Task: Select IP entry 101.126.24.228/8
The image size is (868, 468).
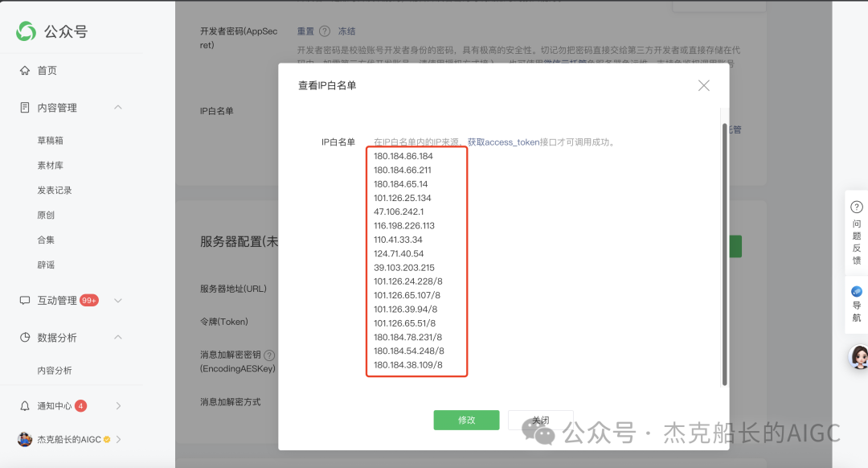Action: pyautogui.click(x=408, y=281)
